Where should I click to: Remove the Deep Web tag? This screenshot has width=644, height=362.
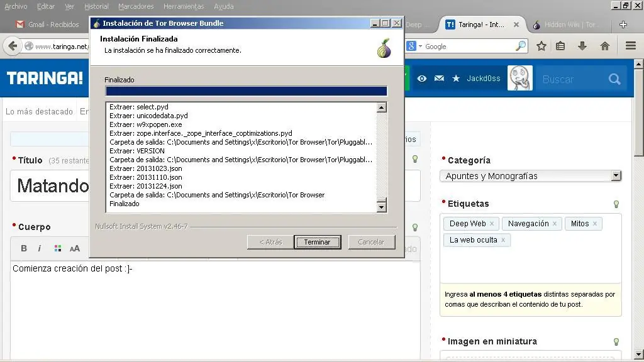coord(492,224)
